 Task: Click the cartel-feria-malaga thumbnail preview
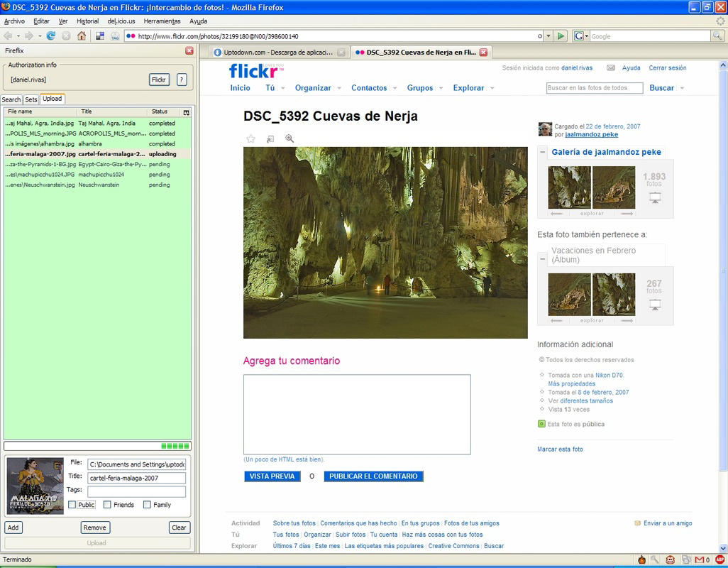point(35,486)
